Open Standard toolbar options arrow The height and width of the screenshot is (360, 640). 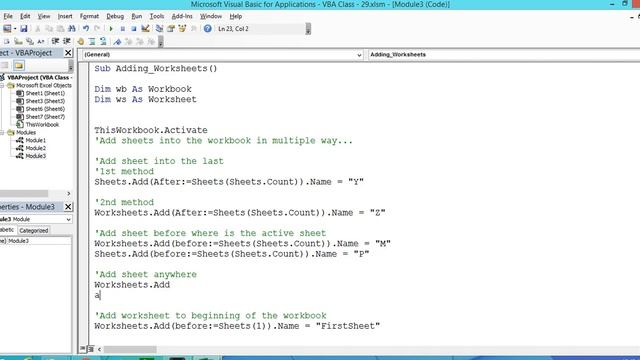[308, 29]
